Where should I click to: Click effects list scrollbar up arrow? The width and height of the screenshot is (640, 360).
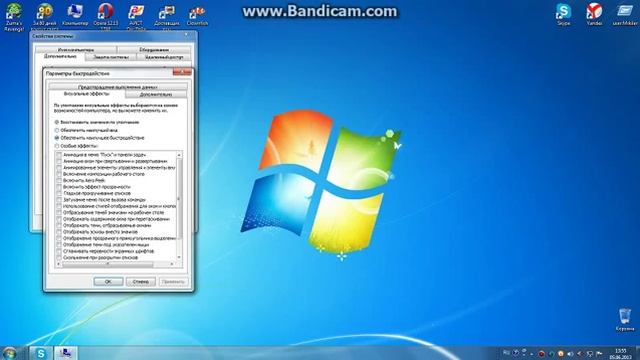(x=179, y=155)
